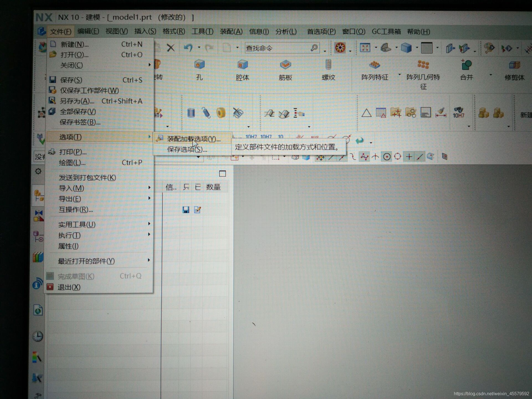Click the settings gear in resource bar
The width and height of the screenshot is (532, 399).
[38, 171]
